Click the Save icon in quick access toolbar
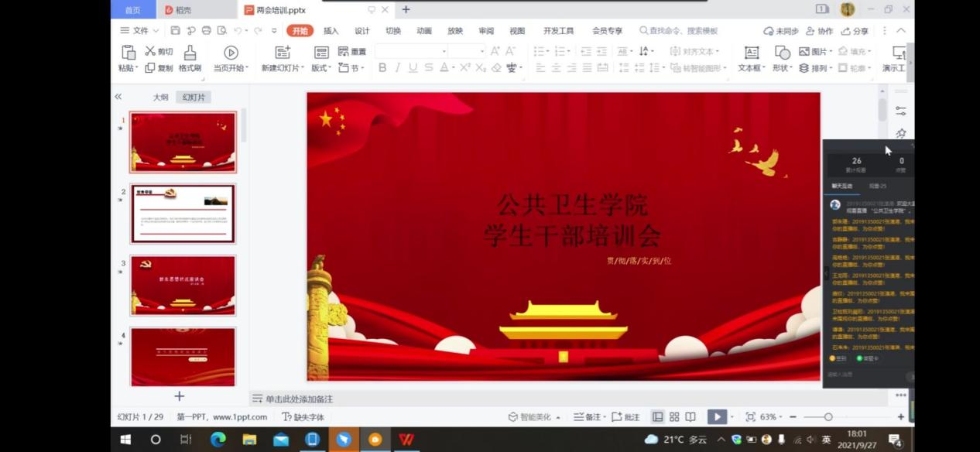The image size is (980, 452). click(x=176, y=31)
